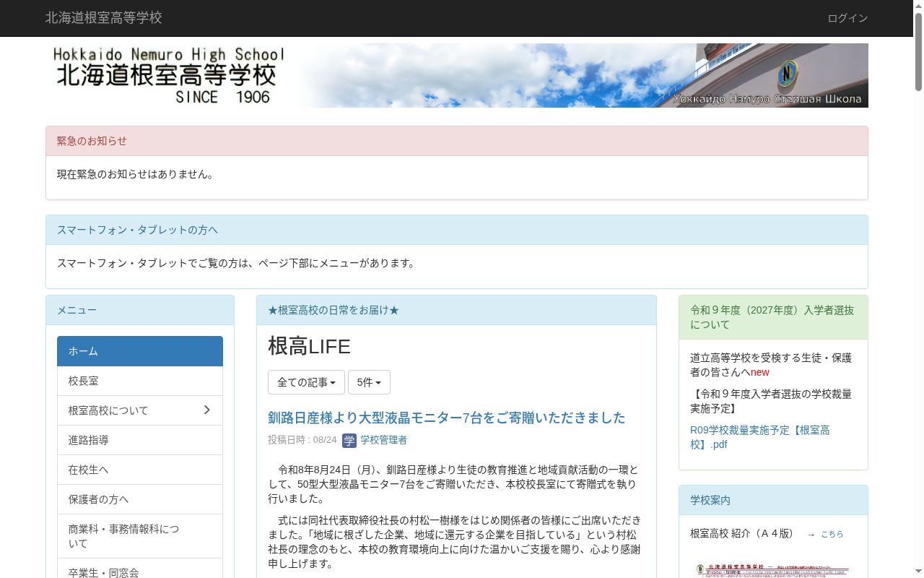Click the school brochure thumbnail under 学校案内
Screen dimensions: 924x578
(773, 569)
